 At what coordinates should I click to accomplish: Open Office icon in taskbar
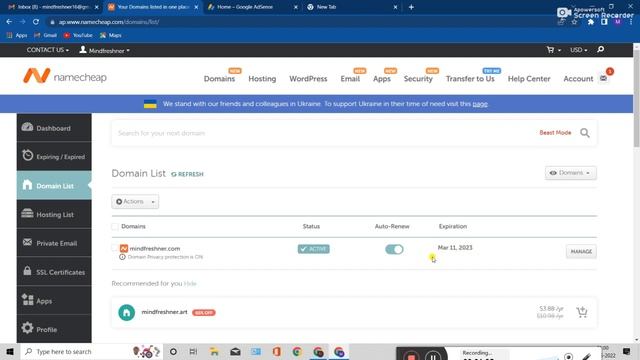click(x=277, y=351)
